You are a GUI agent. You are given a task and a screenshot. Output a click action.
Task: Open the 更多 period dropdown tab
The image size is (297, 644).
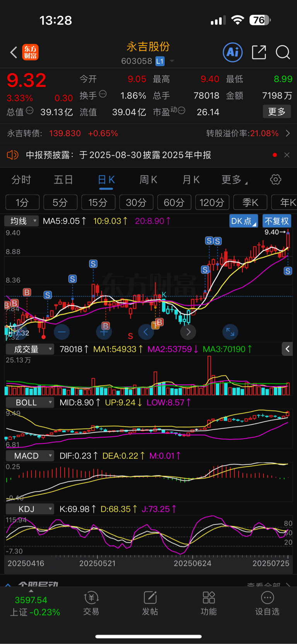click(234, 180)
